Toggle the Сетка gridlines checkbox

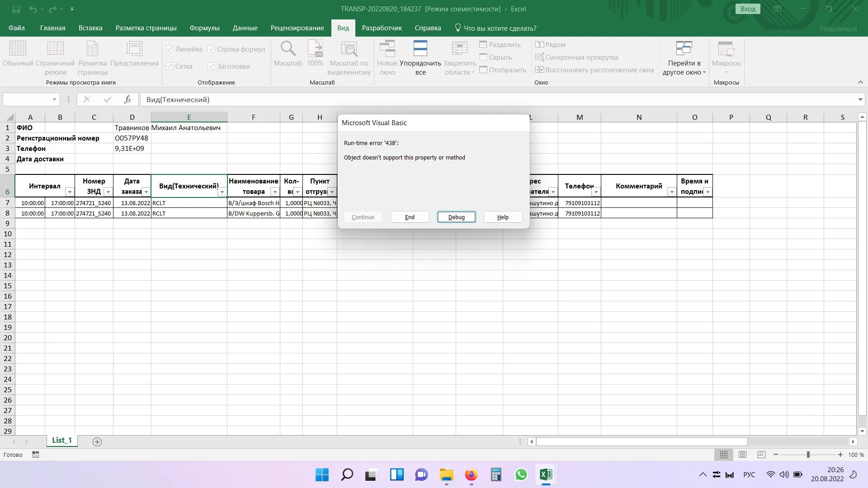coord(170,66)
